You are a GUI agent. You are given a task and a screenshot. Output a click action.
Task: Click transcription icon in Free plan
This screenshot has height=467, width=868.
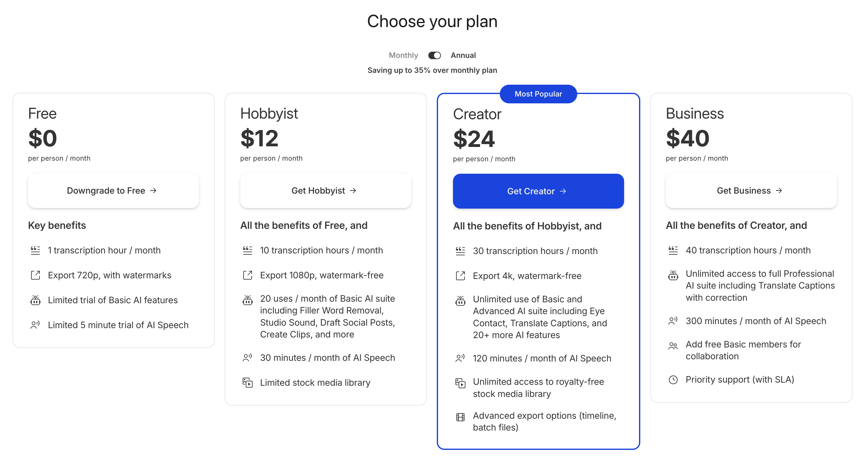pyautogui.click(x=35, y=251)
